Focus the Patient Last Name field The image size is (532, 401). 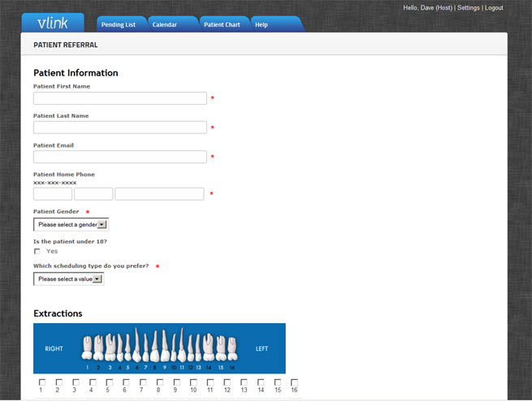coord(120,127)
